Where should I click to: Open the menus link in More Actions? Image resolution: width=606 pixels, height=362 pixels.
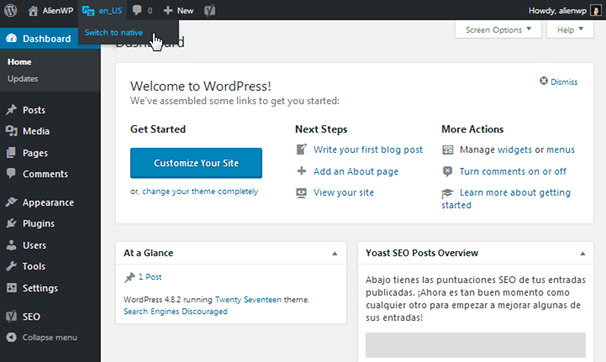tap(560, 150)
